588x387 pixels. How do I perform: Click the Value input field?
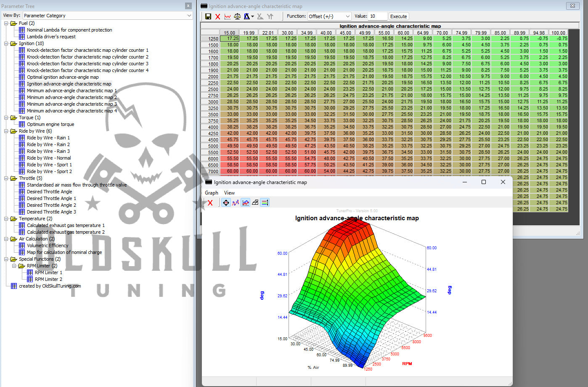(378, 16)
